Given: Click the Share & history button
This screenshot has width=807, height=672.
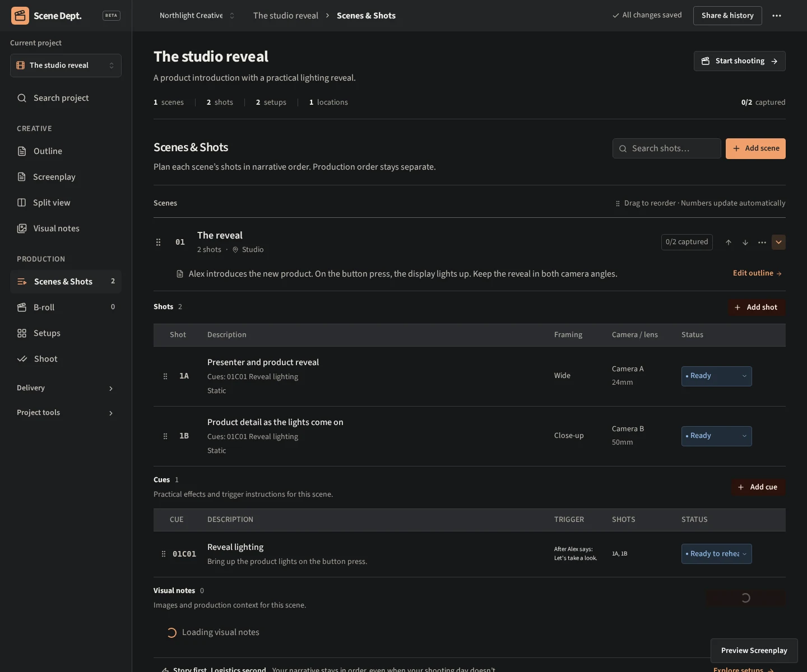Looking at the screenshot, I should tap(727, 16).
